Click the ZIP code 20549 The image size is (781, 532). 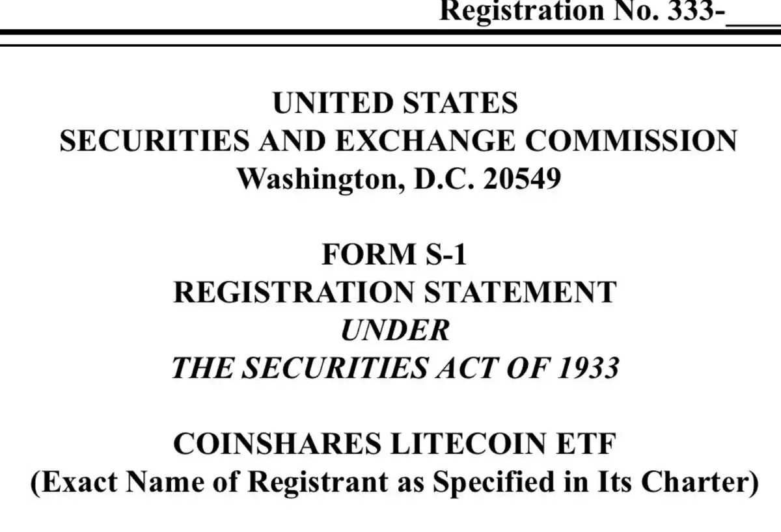coord(522,178)
